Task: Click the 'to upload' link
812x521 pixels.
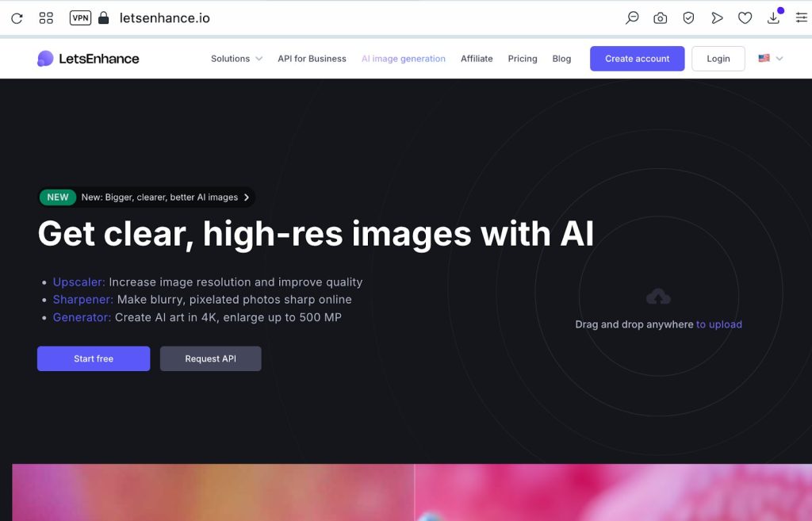Action: (718, 324)
